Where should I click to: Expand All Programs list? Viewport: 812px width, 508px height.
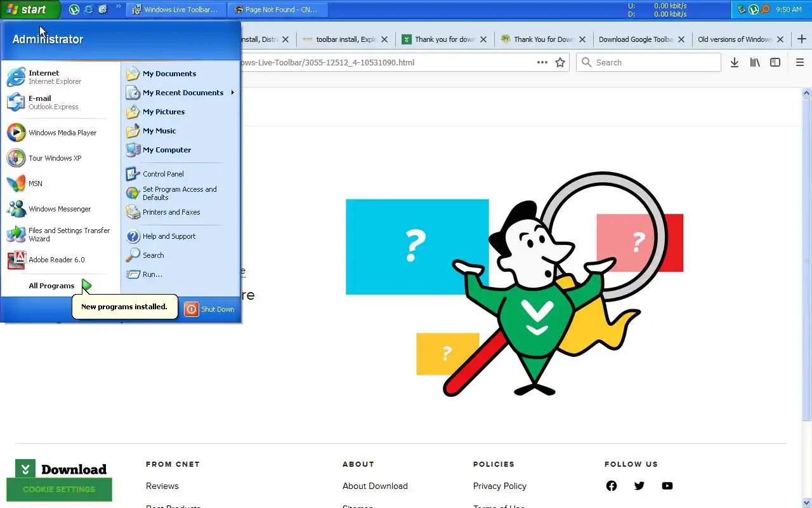pyautogui.click(x=60, y=286)
